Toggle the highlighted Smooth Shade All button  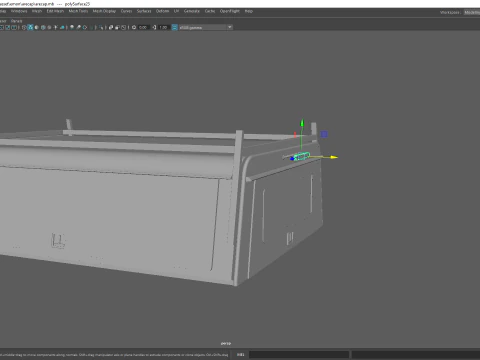30,27
